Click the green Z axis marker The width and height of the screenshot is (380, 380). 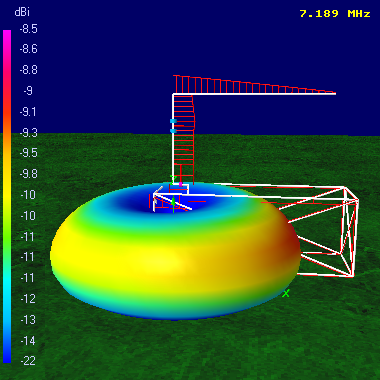point(173,179)
